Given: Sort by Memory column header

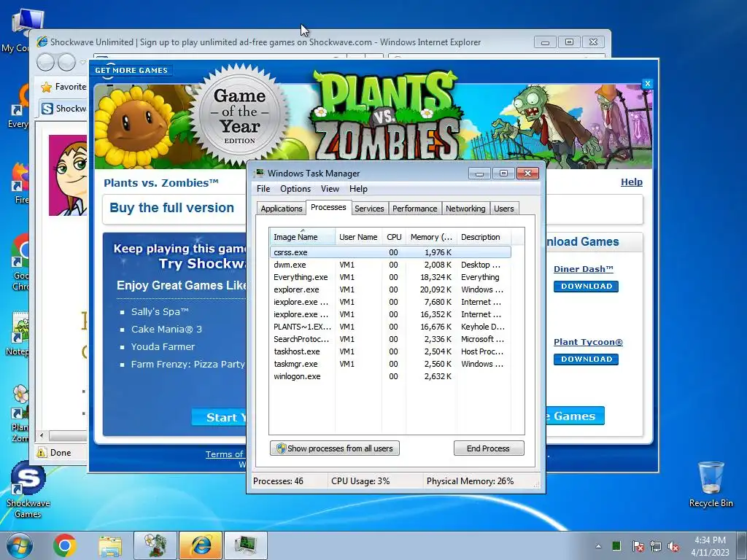Looking at the screenshot, I should click(x=431, y=237).
